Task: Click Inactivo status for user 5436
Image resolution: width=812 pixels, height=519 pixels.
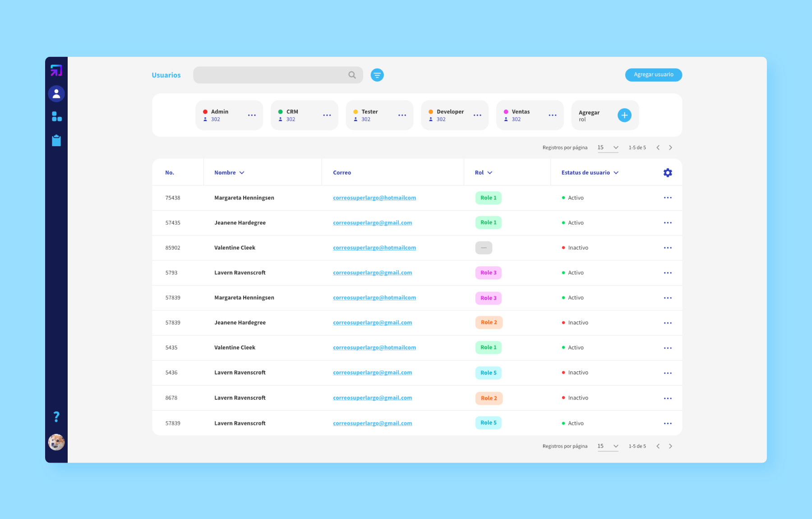Action: tap(575, 373)
